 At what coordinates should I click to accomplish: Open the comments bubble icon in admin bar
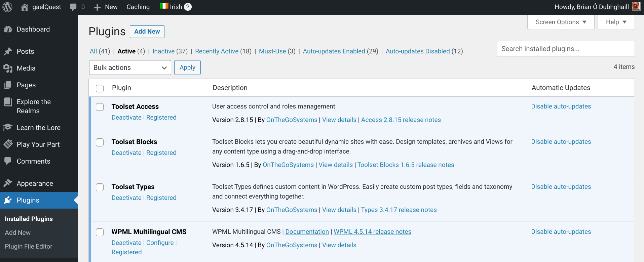click(x=73, y=7)
